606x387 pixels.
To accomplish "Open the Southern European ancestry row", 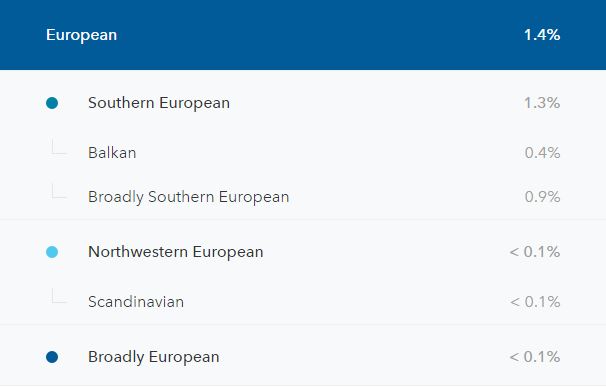I will click(303, 103).
